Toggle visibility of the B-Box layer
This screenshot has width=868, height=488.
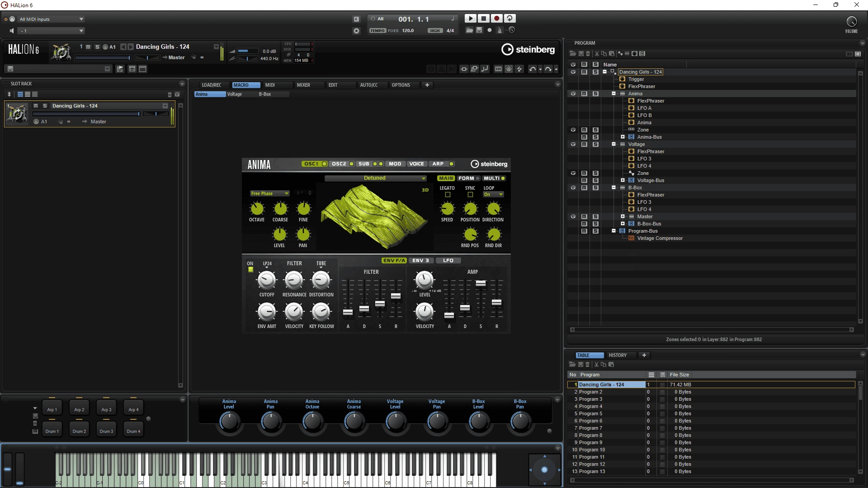[x=573, y=188]
